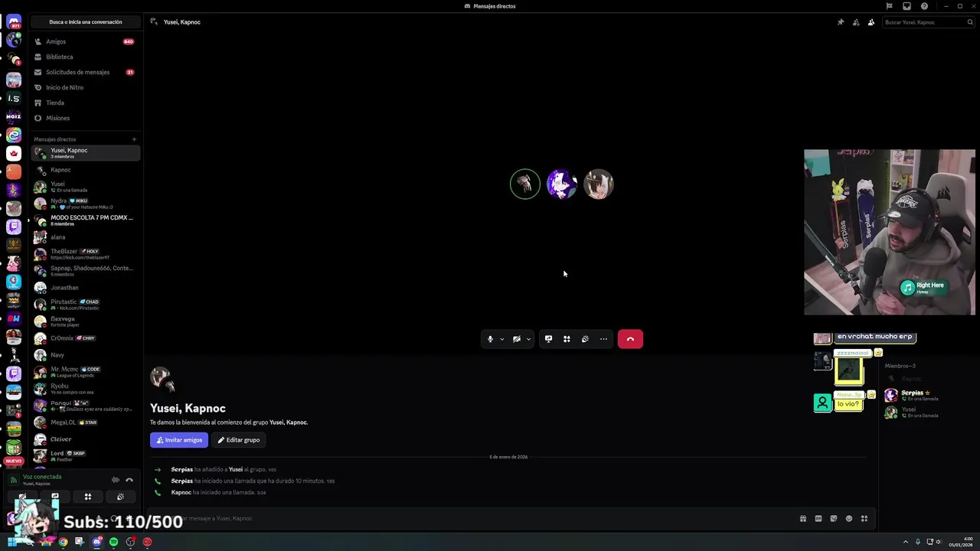Expand microphone options arrow

click(x=502, y=339)
